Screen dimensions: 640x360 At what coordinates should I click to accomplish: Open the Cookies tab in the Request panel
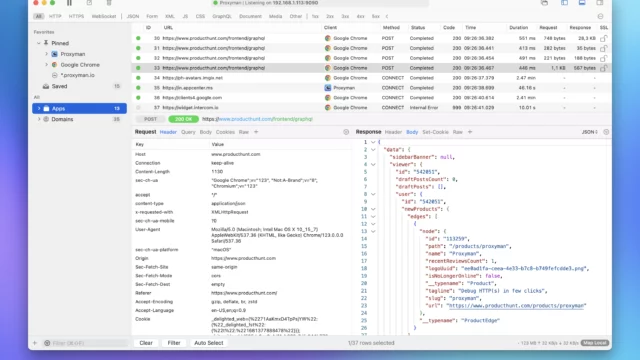225,132
